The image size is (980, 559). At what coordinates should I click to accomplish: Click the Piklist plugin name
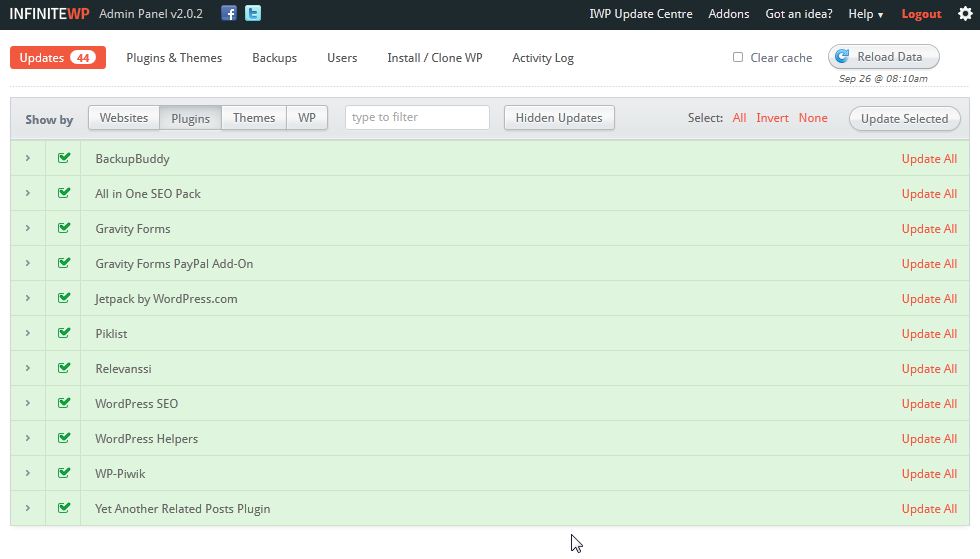111,334
